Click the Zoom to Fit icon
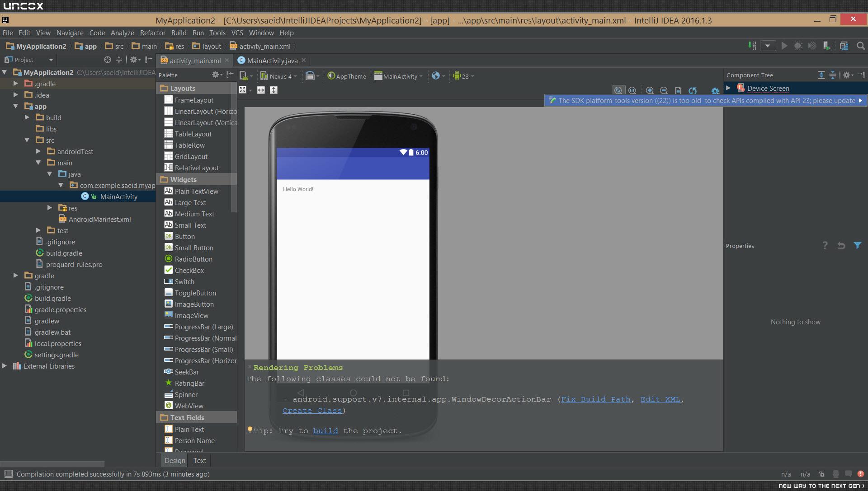868x491 pixels. 618,90
